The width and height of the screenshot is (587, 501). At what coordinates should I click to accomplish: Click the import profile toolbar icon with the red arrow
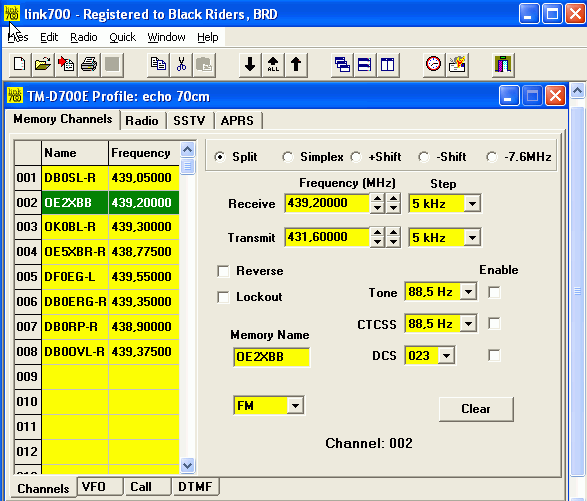[66, 65]
